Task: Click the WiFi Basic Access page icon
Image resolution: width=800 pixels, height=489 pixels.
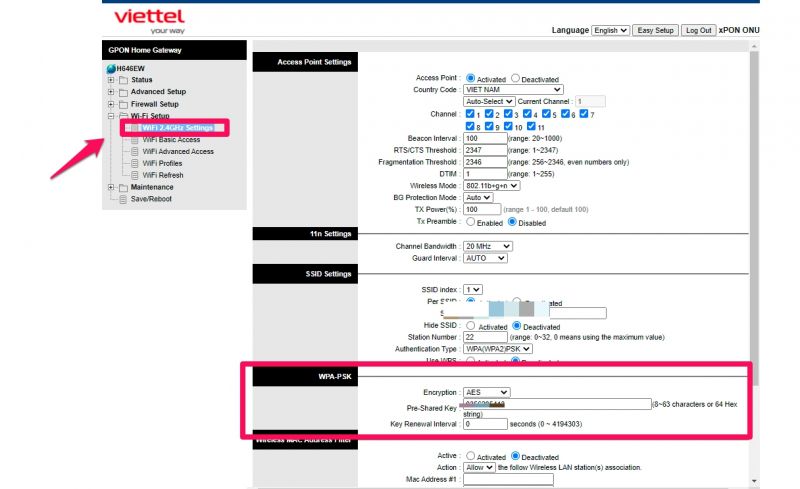Action: click(x=135, y=140)
